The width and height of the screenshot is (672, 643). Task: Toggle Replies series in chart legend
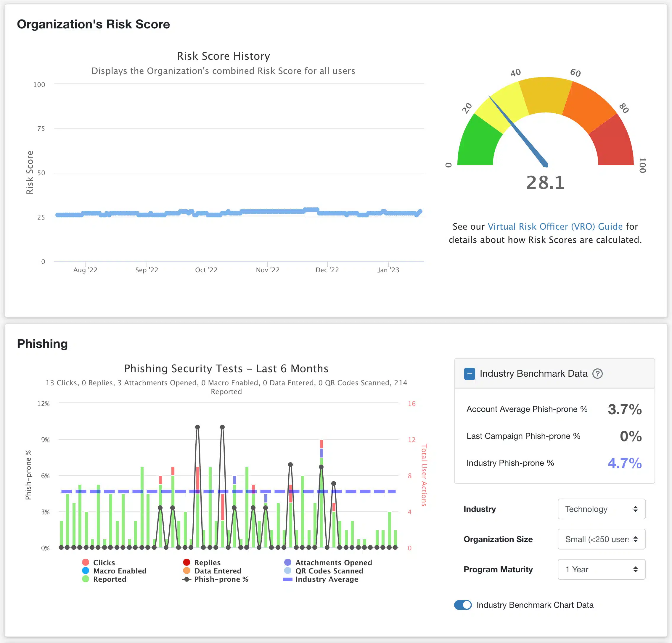[207, 563]
